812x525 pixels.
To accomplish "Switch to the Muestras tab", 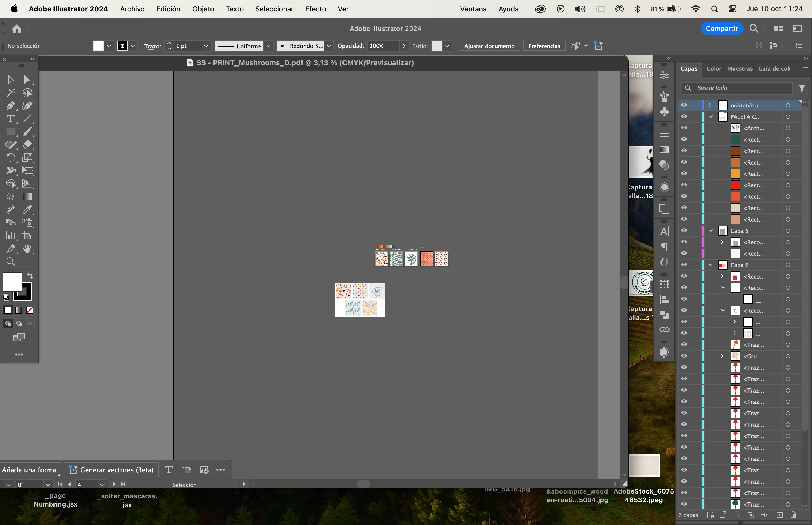I will 739,68.
